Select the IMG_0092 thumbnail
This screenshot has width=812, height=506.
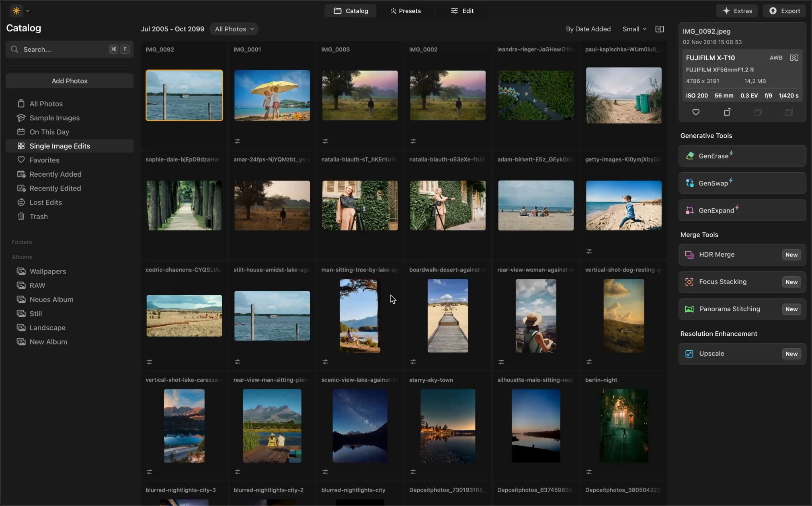click(x=184, y=95)
